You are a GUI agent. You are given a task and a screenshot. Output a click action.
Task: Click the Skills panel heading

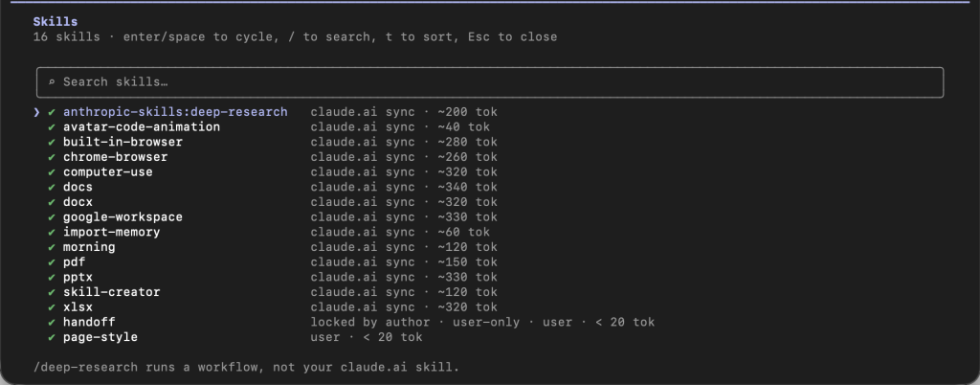56,22
